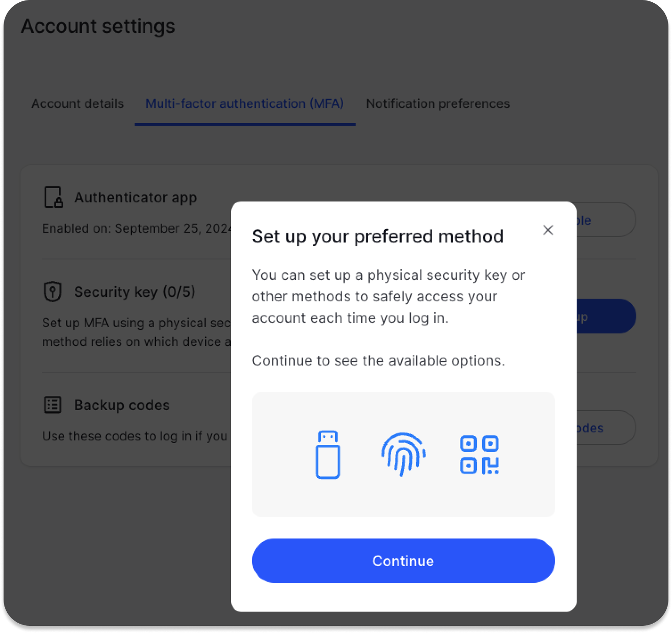
Task: Click the partially hidden Backup codes button
Action: tap(606, 427)
